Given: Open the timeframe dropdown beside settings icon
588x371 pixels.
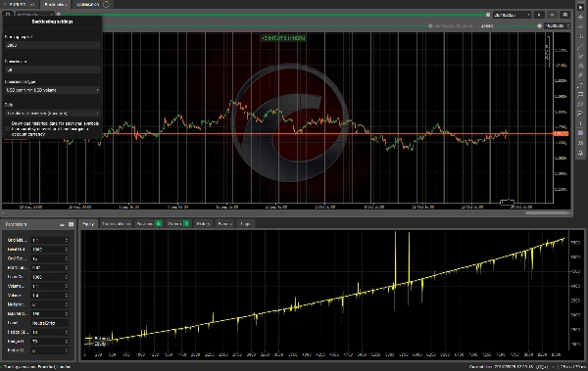Looking at the screenshot, I should pos(34,15).
